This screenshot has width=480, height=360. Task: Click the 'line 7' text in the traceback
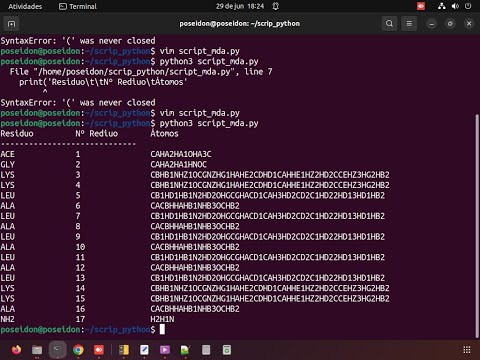(x=258, y=72)
